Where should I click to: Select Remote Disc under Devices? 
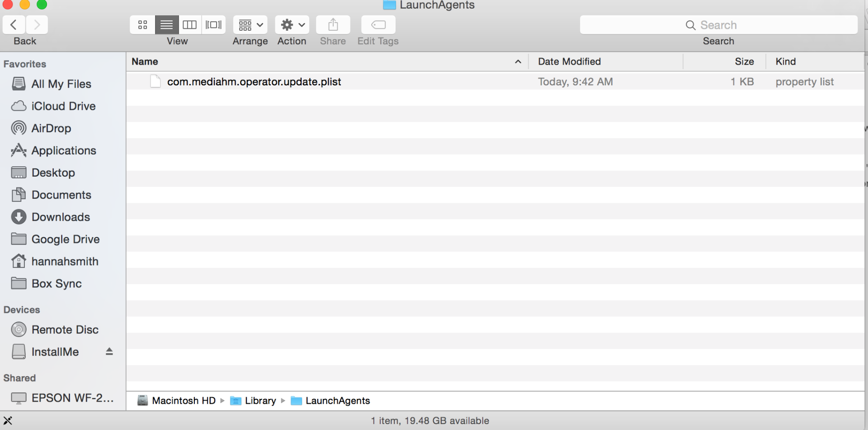click(x=65, y=329)
